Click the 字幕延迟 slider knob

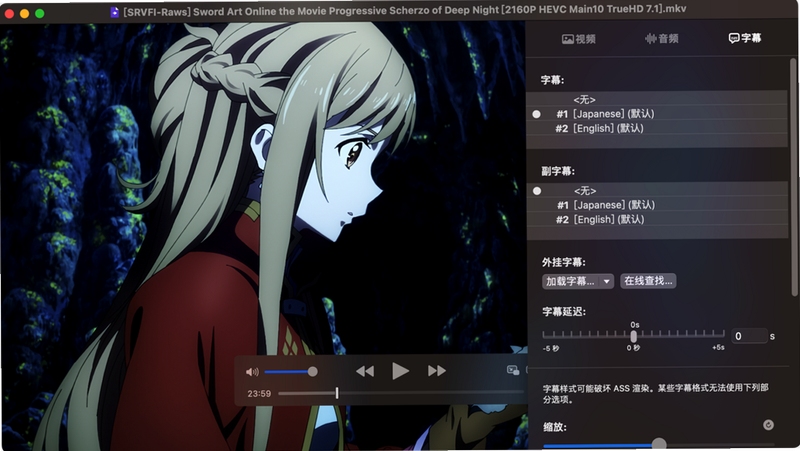point(633,336)
